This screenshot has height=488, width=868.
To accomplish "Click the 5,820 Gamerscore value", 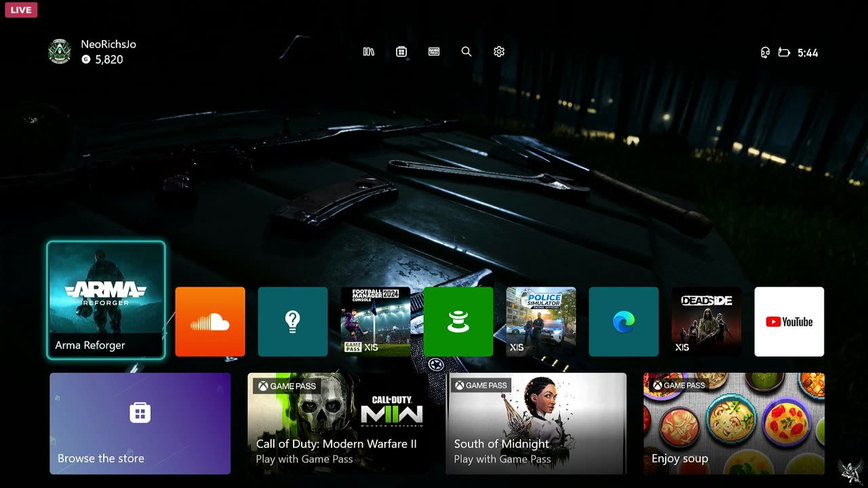I will [x=109, y=60].
